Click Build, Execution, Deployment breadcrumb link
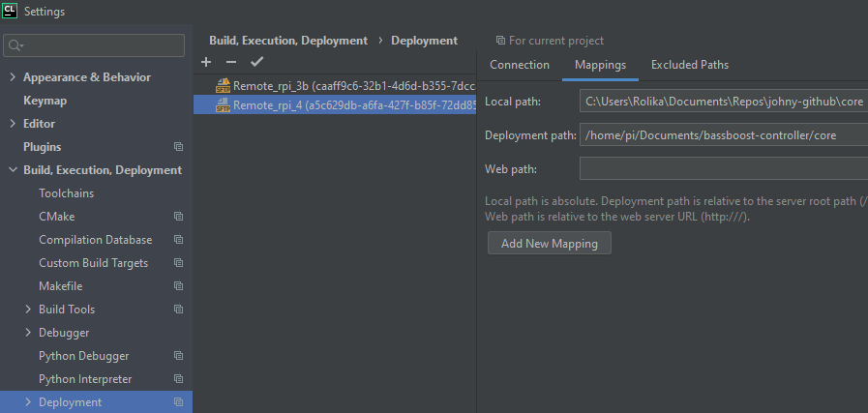Image resolution: width=868 pixels, height=413 pixels. click(x=288, y=41)
